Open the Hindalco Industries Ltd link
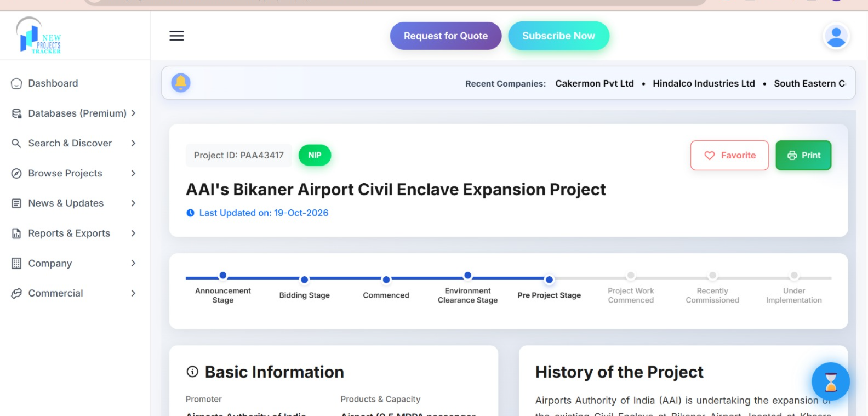 click(704, 83)
